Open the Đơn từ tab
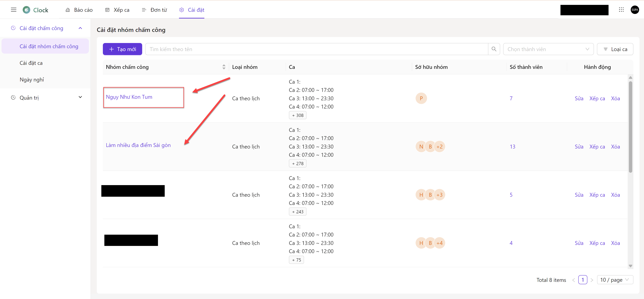The image size is (644, 299). coord(154,10)
